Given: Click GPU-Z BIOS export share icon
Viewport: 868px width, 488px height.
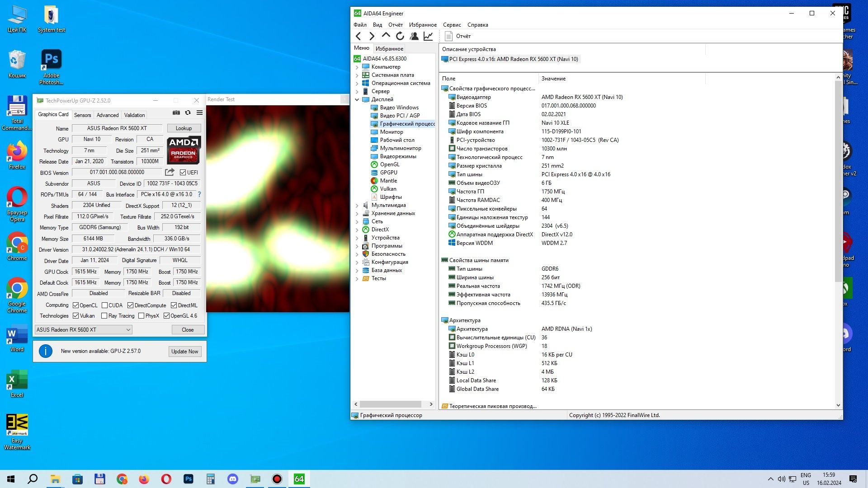Looking at the screenshot, I should pos(170,172).
